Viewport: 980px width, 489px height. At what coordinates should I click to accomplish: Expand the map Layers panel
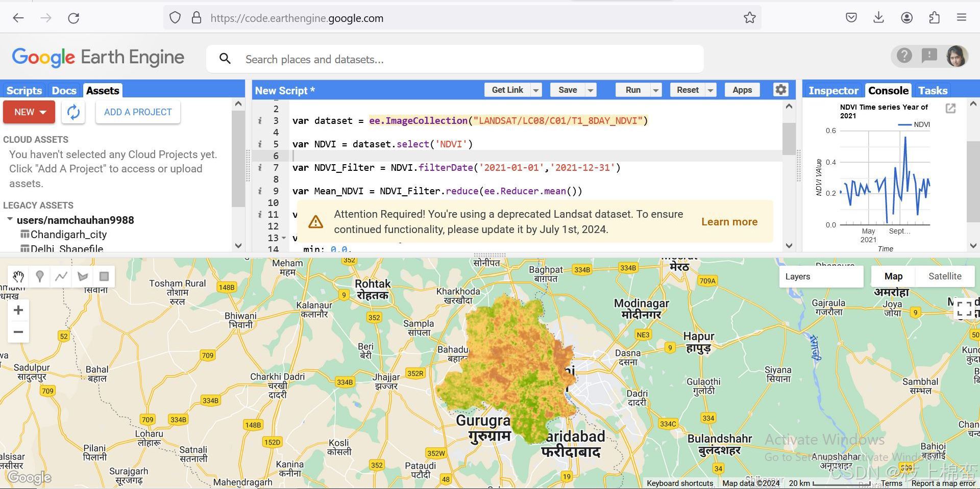(821, 276)
